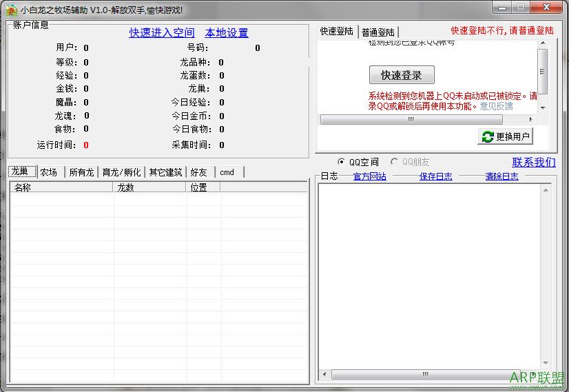569x392 pixels.
Task: Click the 保存日志 link
Action: [435, 176]
